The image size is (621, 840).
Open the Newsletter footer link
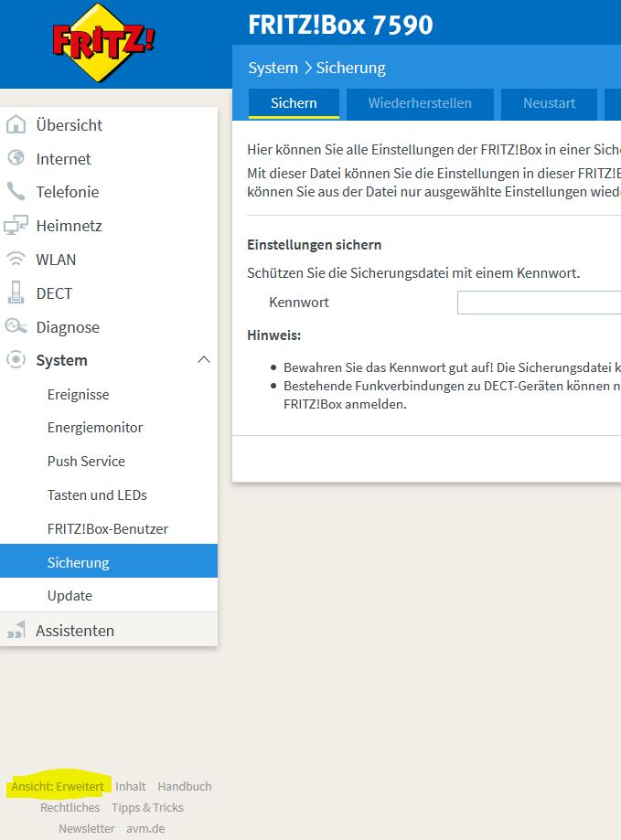[86, 828]
